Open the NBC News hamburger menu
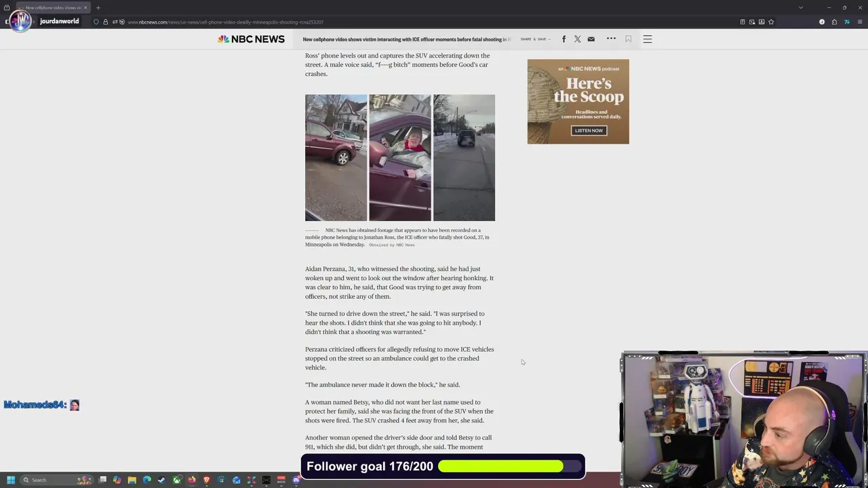The image size is (868, 488). click(x=648, y=39)
